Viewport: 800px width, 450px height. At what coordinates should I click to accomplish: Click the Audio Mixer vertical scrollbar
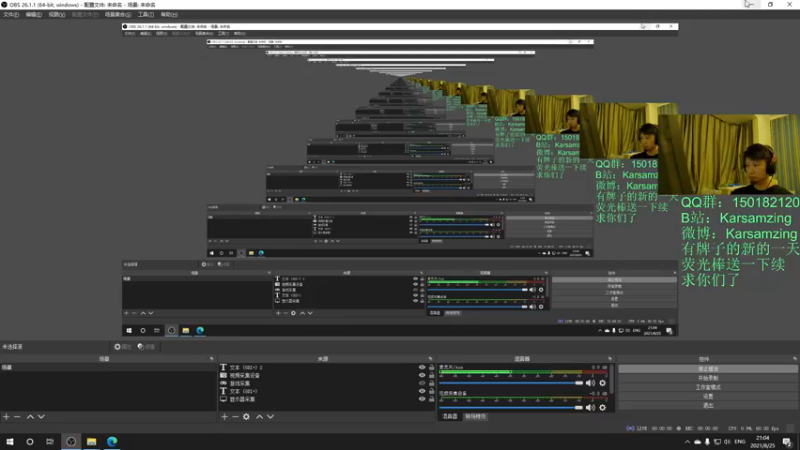click(612, 380)
